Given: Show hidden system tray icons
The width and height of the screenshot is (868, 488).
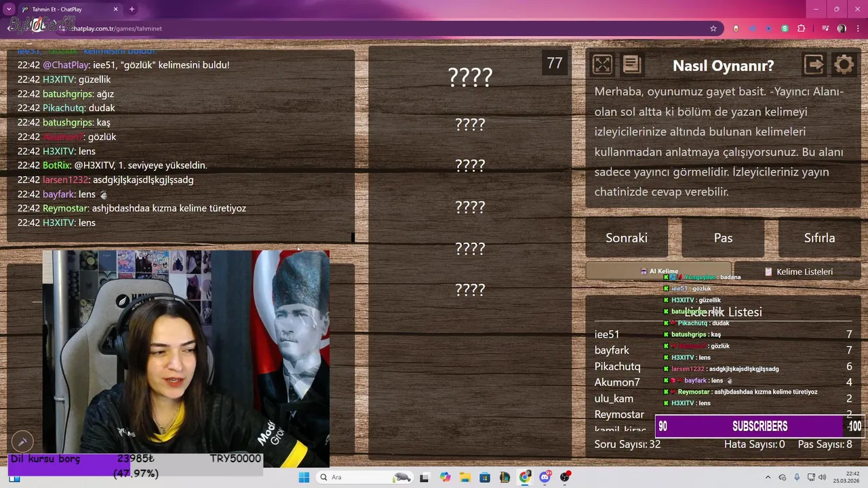Looking at the screenshot, I should click(768, 477).
